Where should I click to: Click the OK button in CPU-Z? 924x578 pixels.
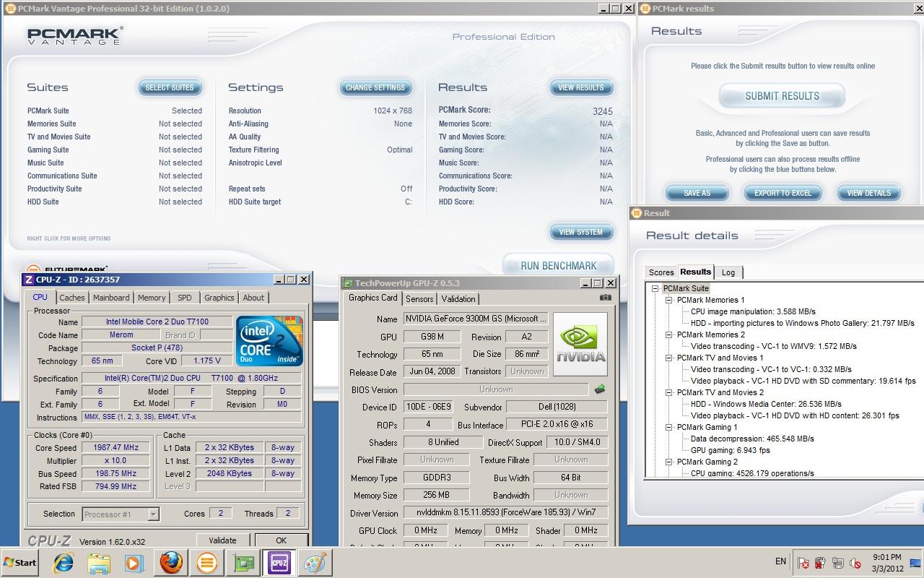point(281,540)
